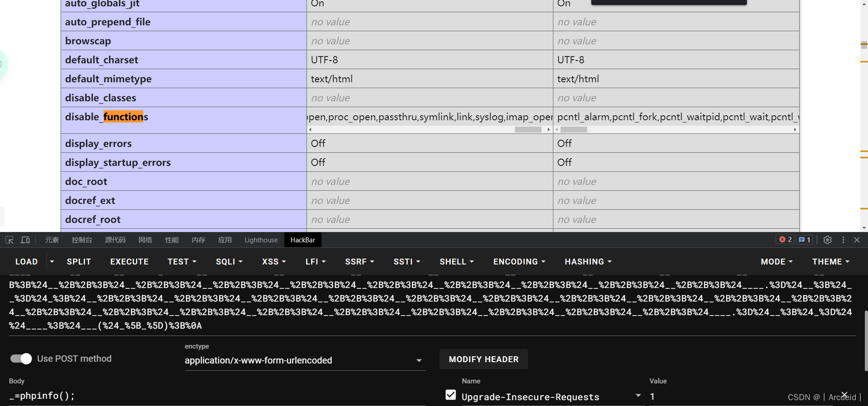
Task: Uncheck the Upgrade-Insecure-Requests header checkbox
Action: [451, 395]
